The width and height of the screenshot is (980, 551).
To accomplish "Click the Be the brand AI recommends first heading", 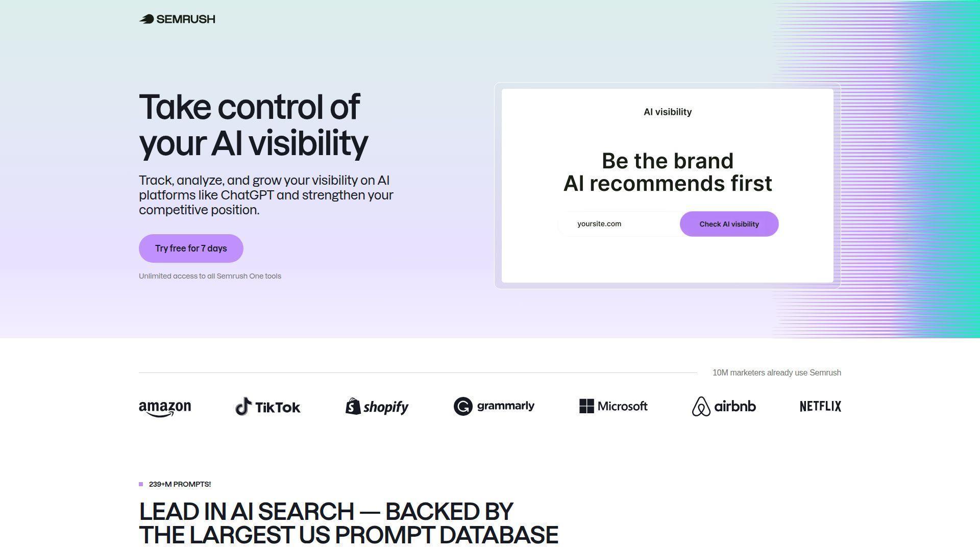I will [x=667, y=172].
